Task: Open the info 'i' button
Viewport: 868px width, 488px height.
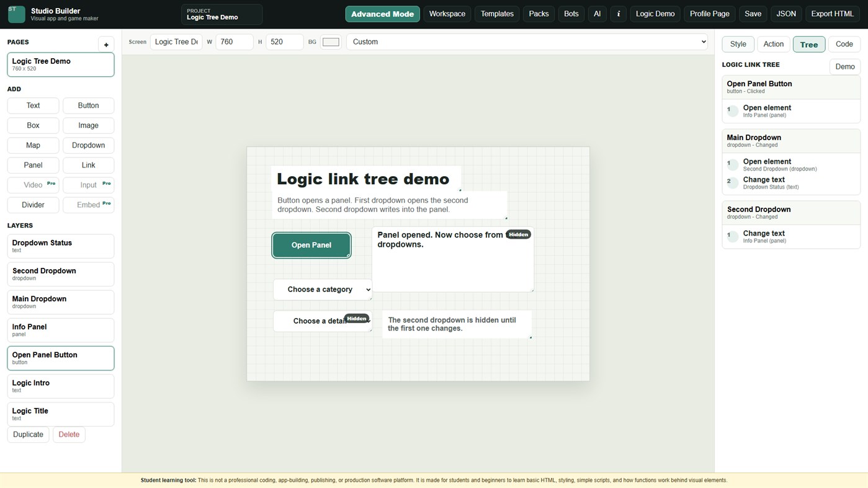Action: click(618, 14)
